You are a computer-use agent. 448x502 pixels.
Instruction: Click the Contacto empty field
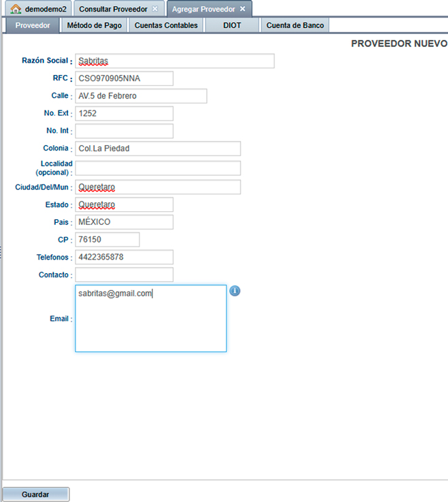[124, 274]
